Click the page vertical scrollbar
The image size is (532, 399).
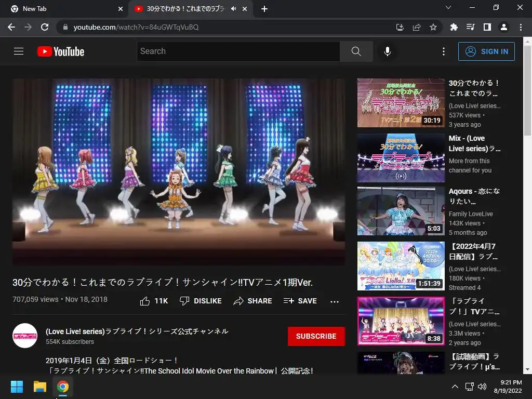coord(527,90)
